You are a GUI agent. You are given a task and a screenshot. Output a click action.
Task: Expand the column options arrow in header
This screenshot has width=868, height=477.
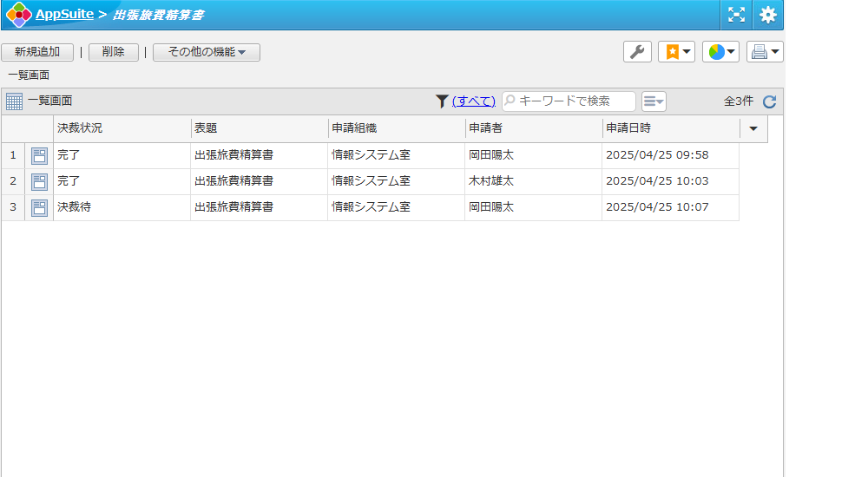753,128
